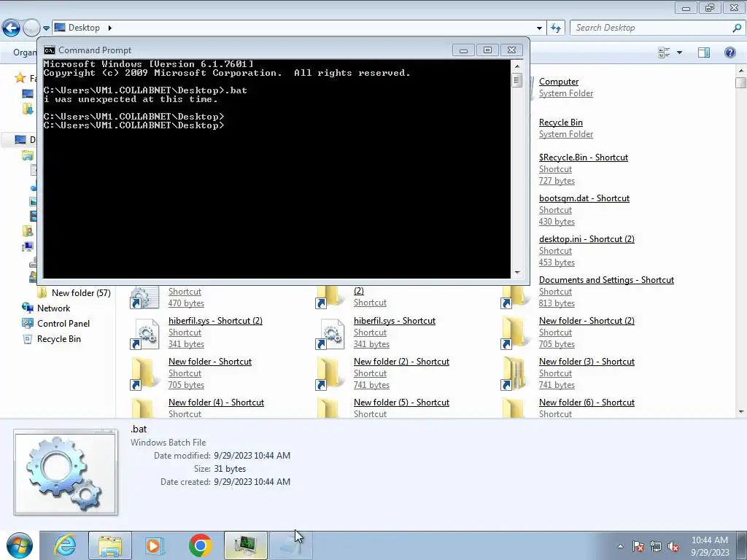Select New folder - Shortcut (2) name
Image resolution: width=747 pixels, height=560 pixels.
[587, 321]
